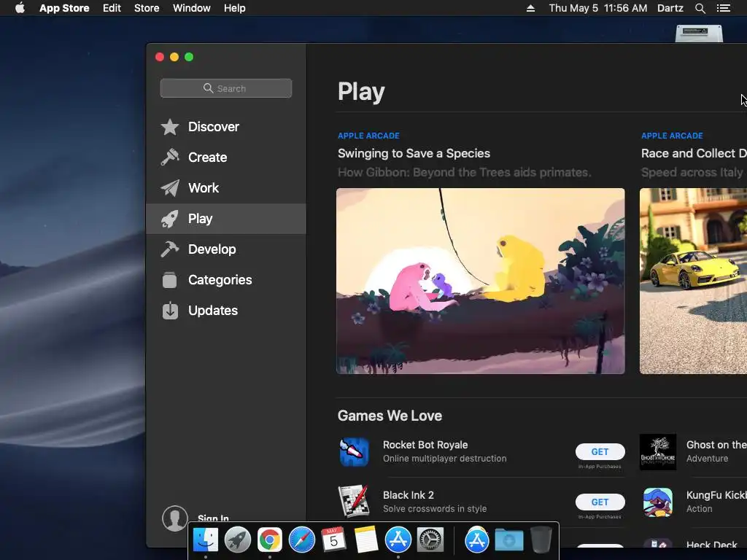The width and height of the screenshot is (747, 560).
Task: Open the Race and Collect story title
Action: tap(694, 153)
